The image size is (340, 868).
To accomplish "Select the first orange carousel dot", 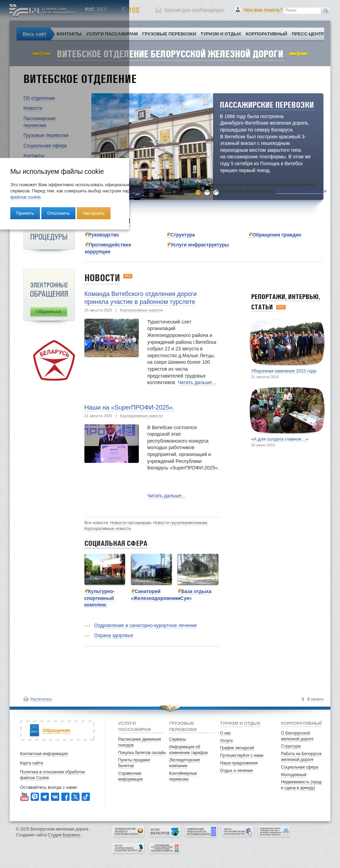I will coord(198,192).
